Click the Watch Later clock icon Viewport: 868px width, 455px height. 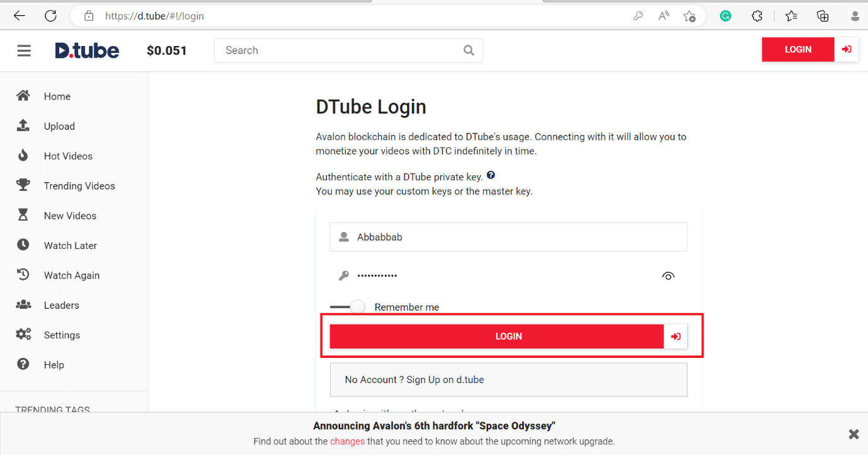click(23, 245)
